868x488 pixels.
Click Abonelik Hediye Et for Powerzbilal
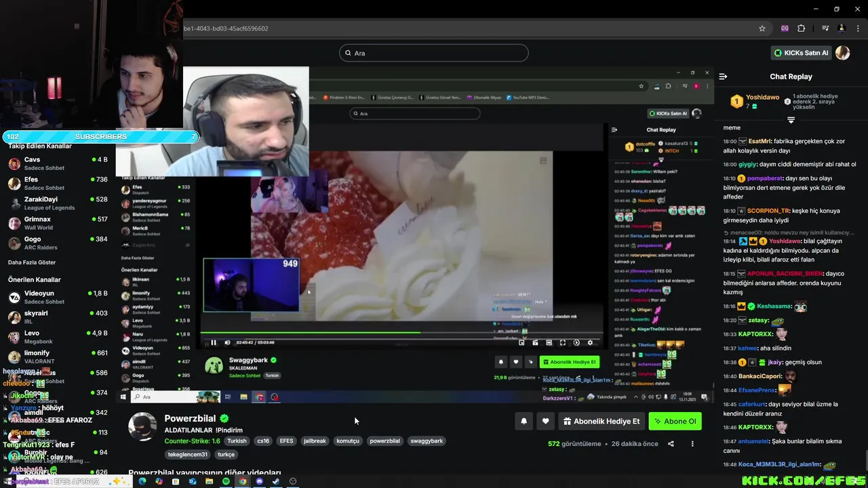(601, 421)
